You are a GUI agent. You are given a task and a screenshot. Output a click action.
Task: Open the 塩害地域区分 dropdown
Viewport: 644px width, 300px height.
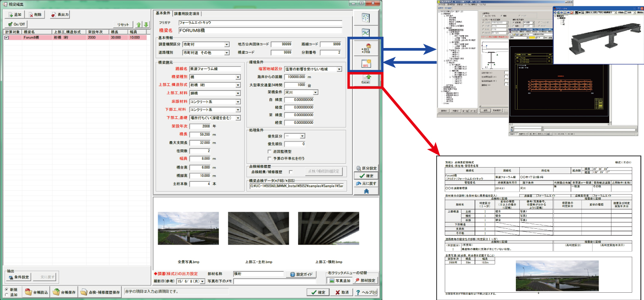tap(339, 69)
